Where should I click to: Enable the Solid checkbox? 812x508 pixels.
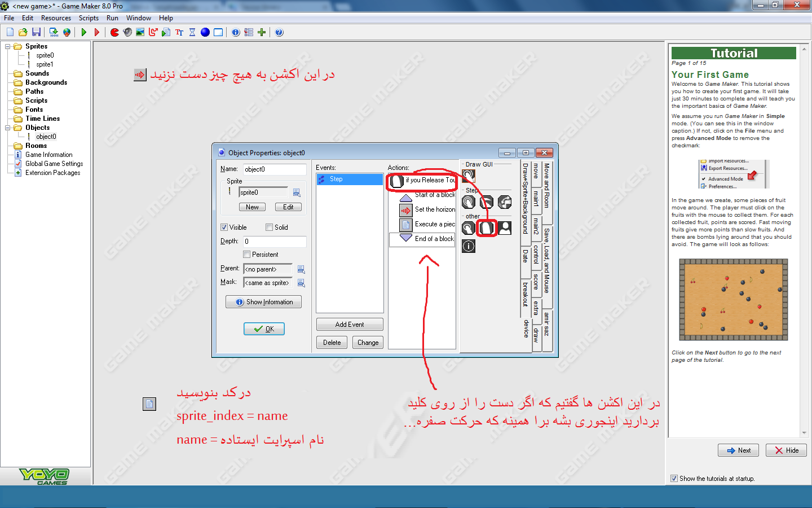point(269,227)
